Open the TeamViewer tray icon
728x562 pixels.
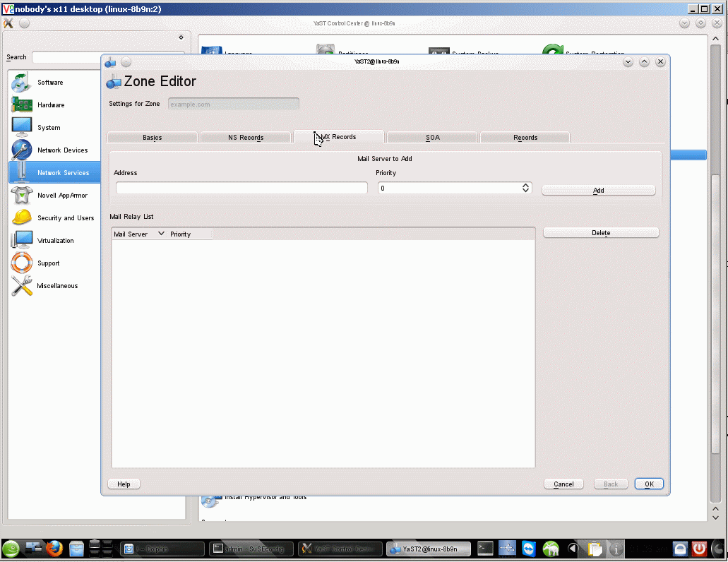point(529,549)
